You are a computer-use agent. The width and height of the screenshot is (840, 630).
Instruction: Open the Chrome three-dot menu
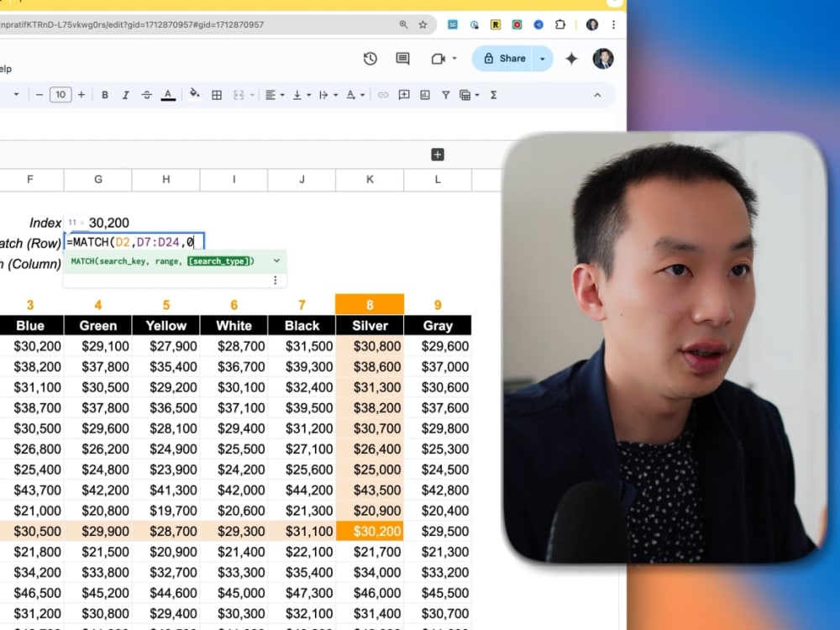tap(613, 24)
